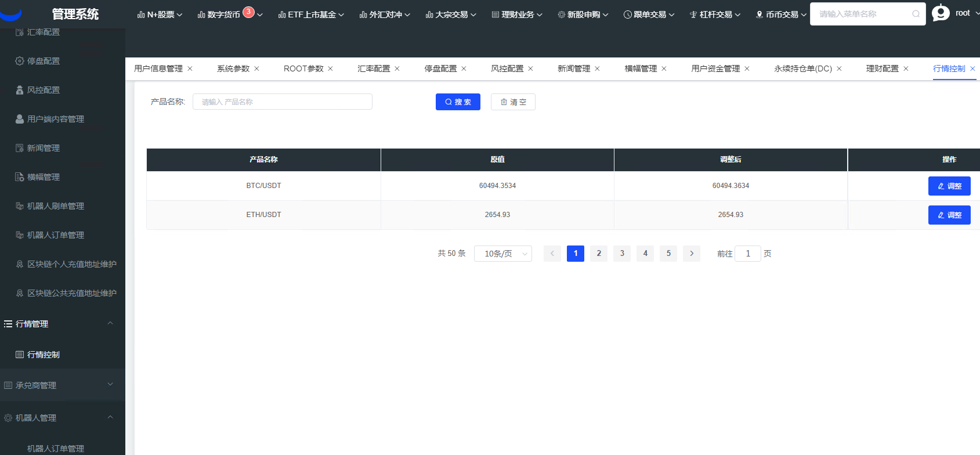Open 用户端内容管理 in the sidebar
The width and height of the screenshot is (980, 455).
(x=55, y=119)
